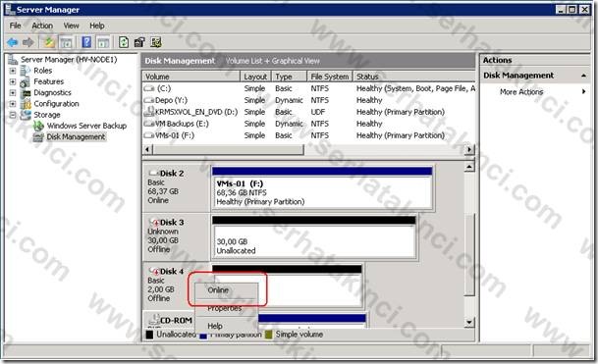Choose Properties from the context menu
This screenshot has width=598, height=364.
coord(227,308)
